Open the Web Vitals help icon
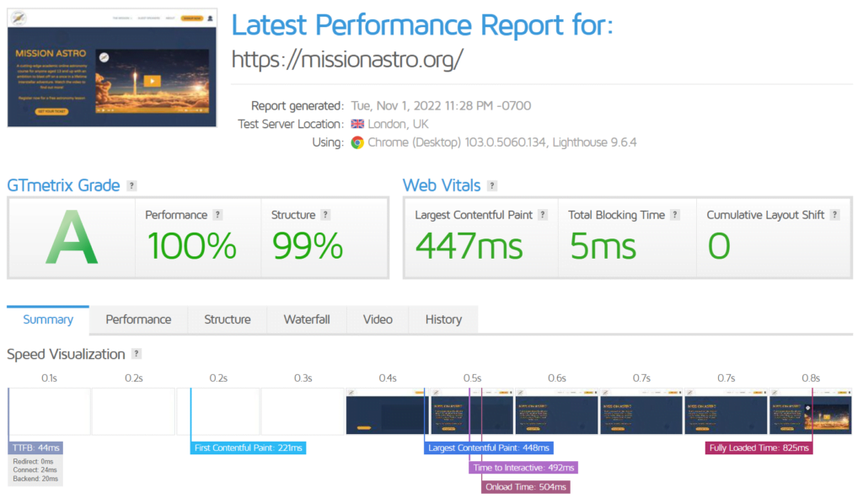This screenshot has height=504, width=863. point(492,186)
